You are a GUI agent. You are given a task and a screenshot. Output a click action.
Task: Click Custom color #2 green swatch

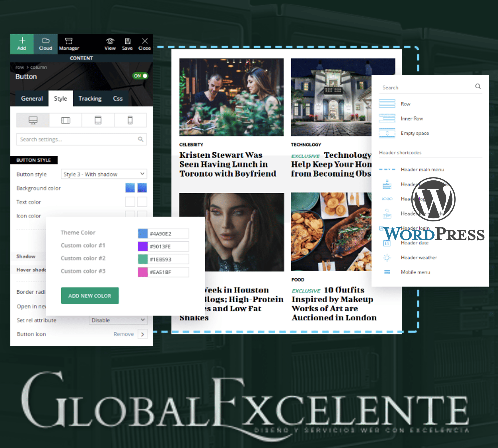[x=143, y=259]
